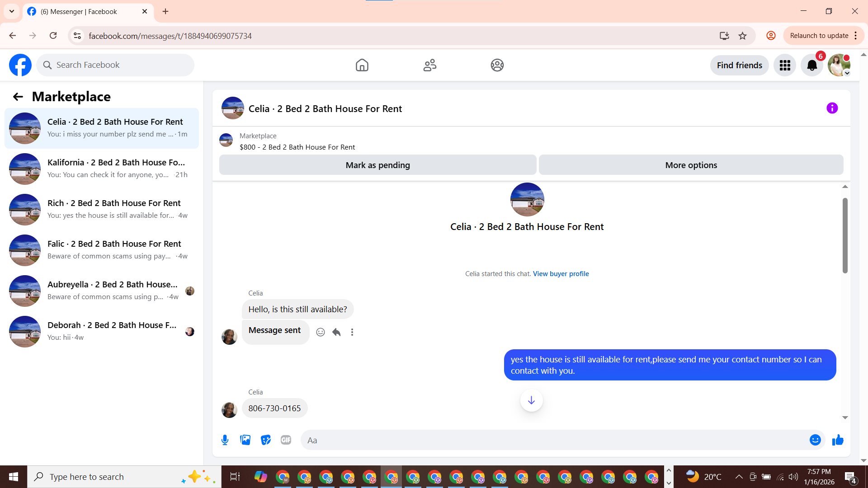This screenshot has height=488, width=868.
Task: Reply to the Message sent bubble
Action: 336,333
